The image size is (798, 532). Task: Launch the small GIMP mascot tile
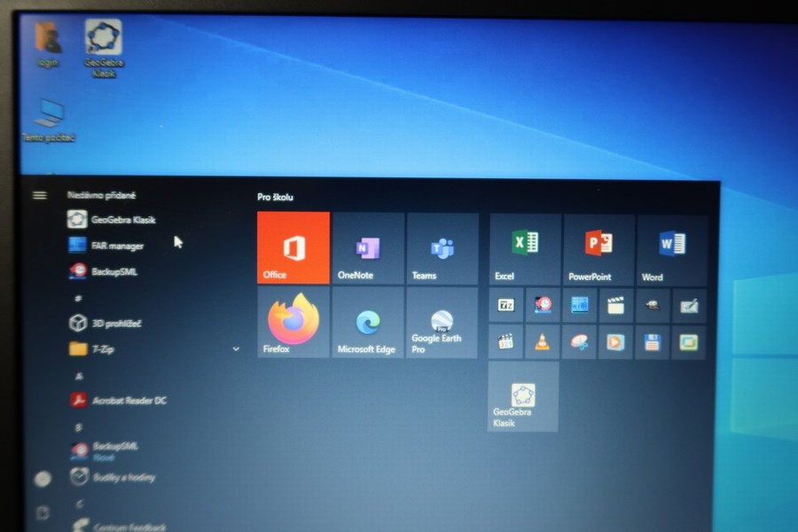[653, 306]
